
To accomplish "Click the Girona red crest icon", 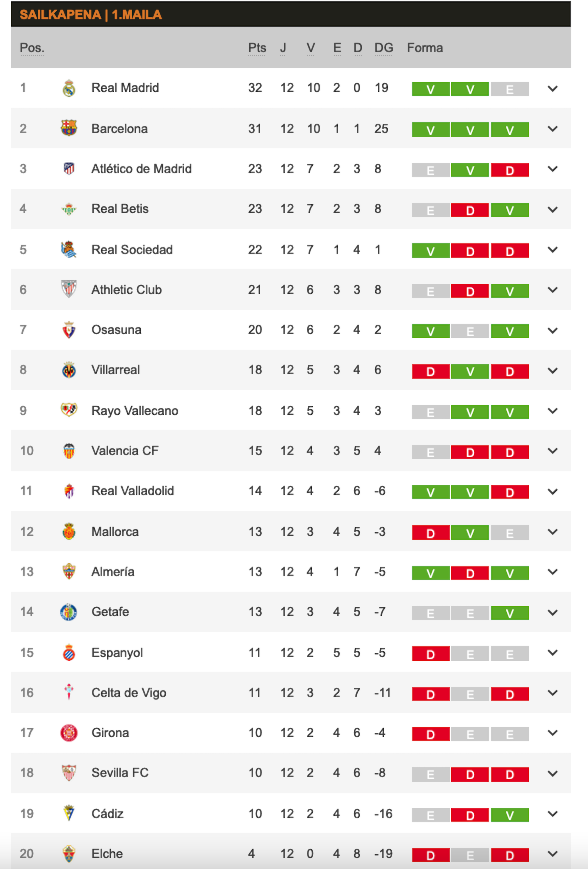I will coord(69,733).
